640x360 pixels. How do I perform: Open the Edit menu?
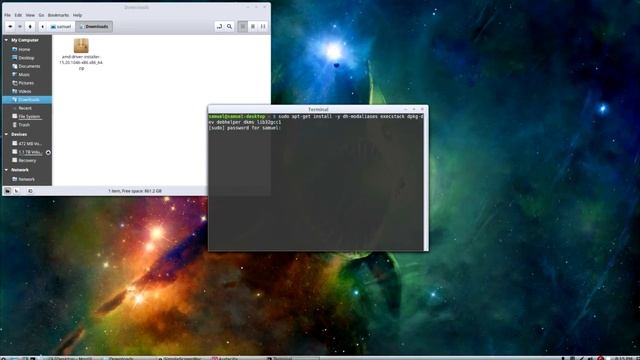tap(18, 15)
